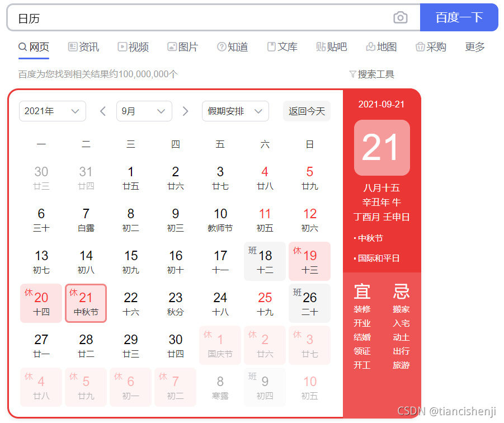This screenshot has height=423, width=504.
Task: Select October 8 寒露
Action: pos(220,387)
